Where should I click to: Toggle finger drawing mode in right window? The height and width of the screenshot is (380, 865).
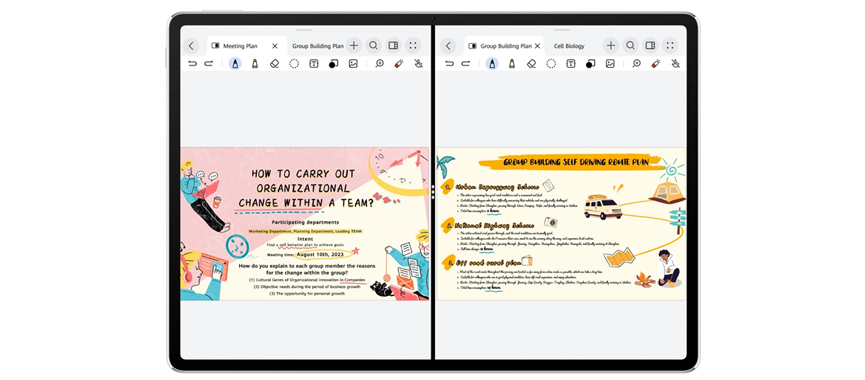point(675,63)
